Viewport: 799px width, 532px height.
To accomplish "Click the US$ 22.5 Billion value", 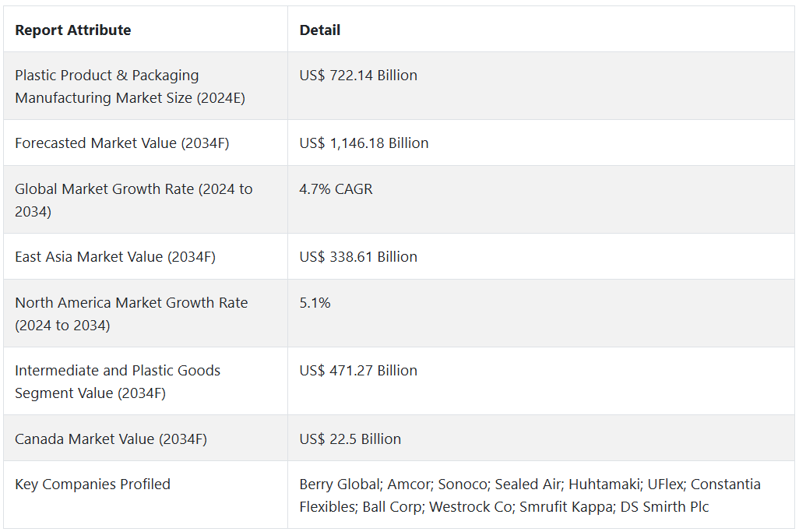I will tap(350, 439).
